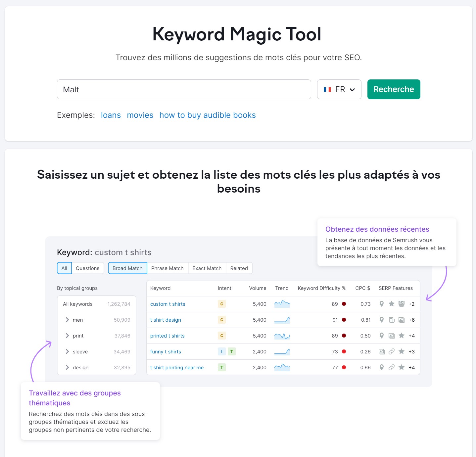Click the link icon in funny t shirts row

pos(392,351)
